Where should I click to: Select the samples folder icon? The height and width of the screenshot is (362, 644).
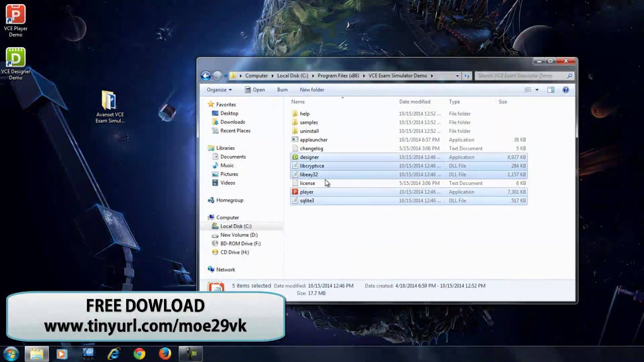click(295, 122)
